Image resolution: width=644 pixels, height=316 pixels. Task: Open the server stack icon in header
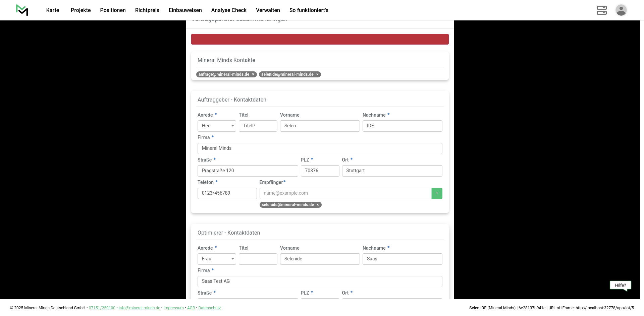point(601,10)
